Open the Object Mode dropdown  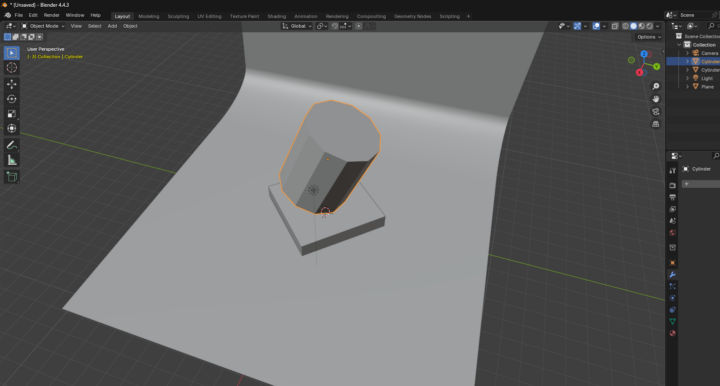43,26
